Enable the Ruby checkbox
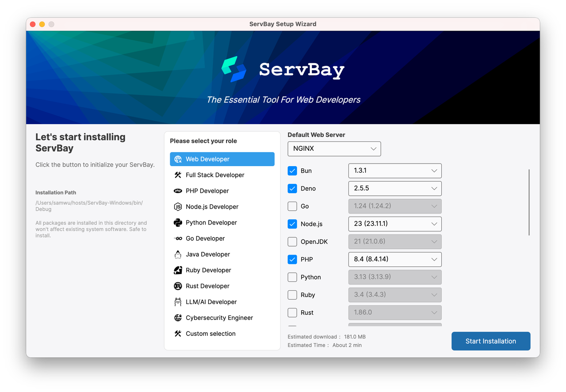566x392 pixels. (292, 295)
